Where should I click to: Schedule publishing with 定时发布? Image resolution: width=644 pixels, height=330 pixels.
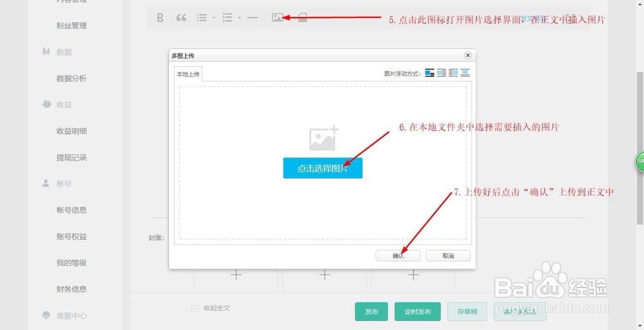(418, 311)
